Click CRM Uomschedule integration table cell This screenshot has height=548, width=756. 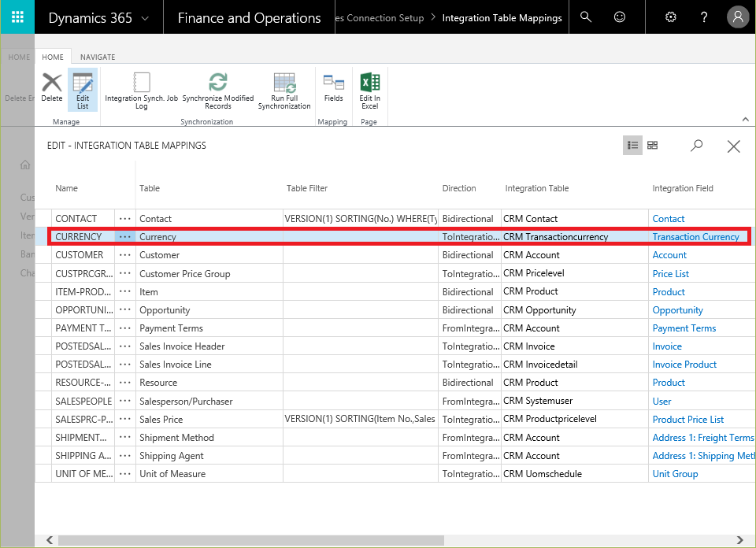pyautogui.click(x=575, y=474)
